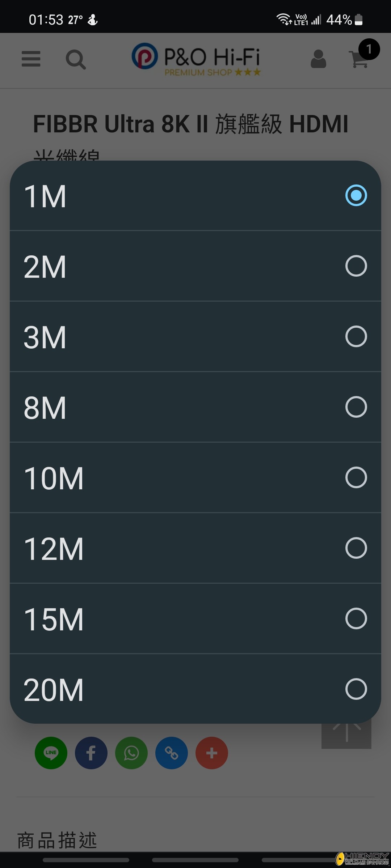
Task: Copy link with the chain icon
Action: [172, 753]
